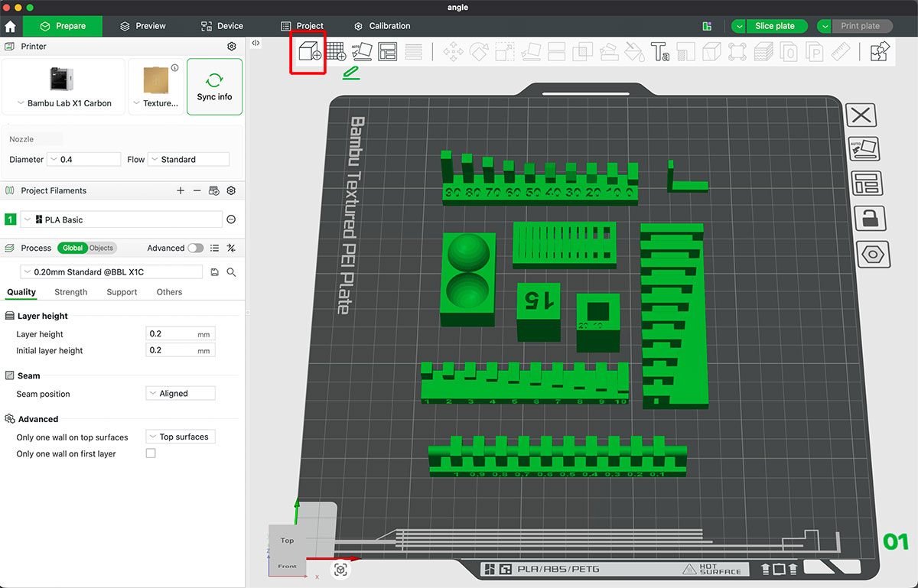Click the focus view icon below the plate
918x588 pixels.
tap(340, 570)
